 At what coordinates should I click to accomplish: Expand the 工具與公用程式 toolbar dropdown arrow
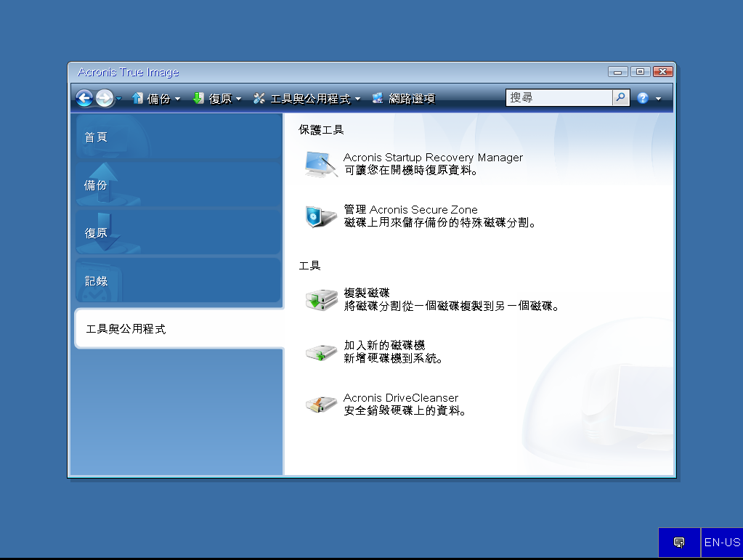pyautogui.click(x=358, y=99)
